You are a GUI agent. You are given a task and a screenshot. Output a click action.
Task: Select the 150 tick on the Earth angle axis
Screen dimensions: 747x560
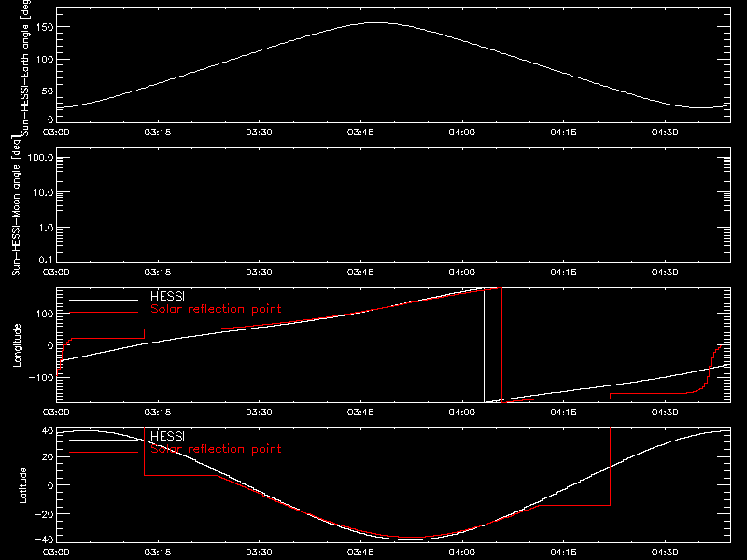[46, 27]
